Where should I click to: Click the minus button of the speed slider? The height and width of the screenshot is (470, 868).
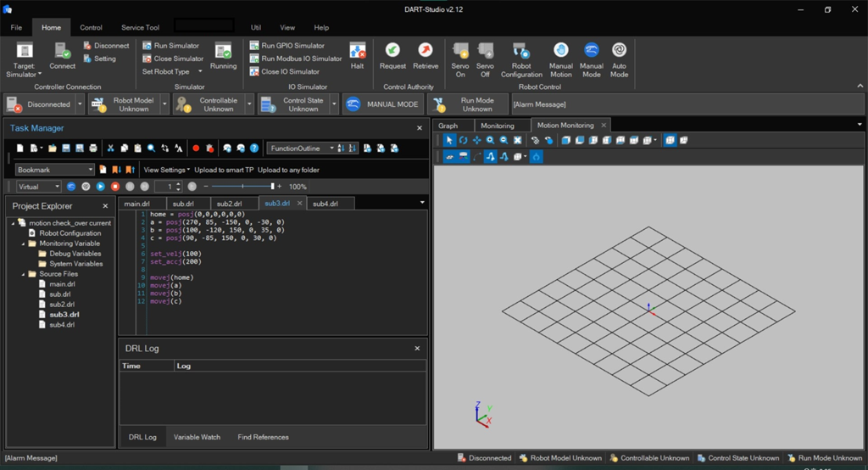coord(206,187)
